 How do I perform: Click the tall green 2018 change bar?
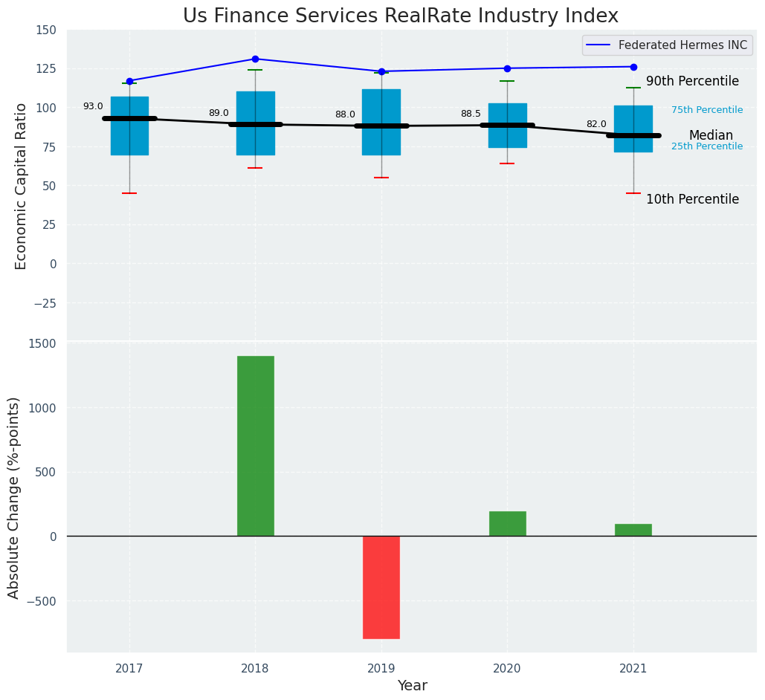click(255, 446)
